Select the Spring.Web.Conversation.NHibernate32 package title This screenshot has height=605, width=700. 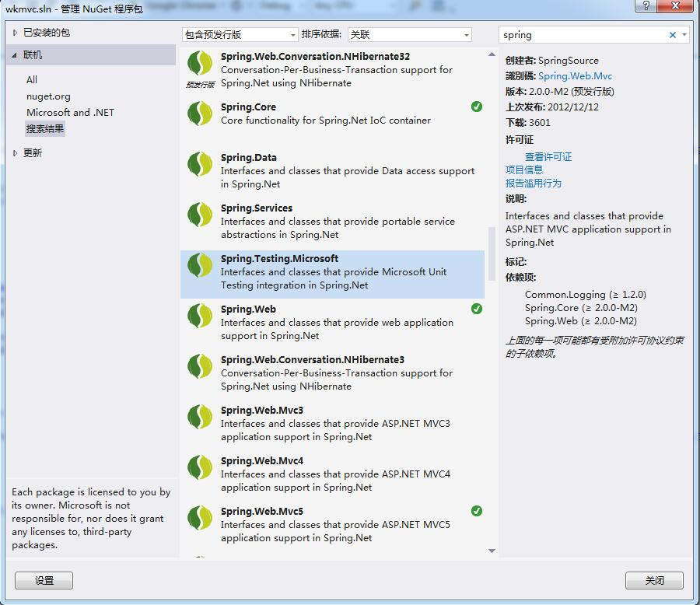[315, 56]
